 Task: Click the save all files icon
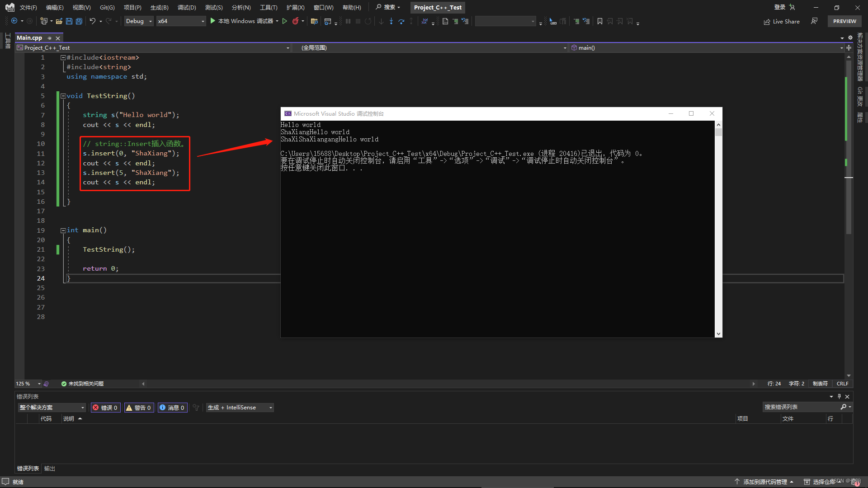pos(79,21)
